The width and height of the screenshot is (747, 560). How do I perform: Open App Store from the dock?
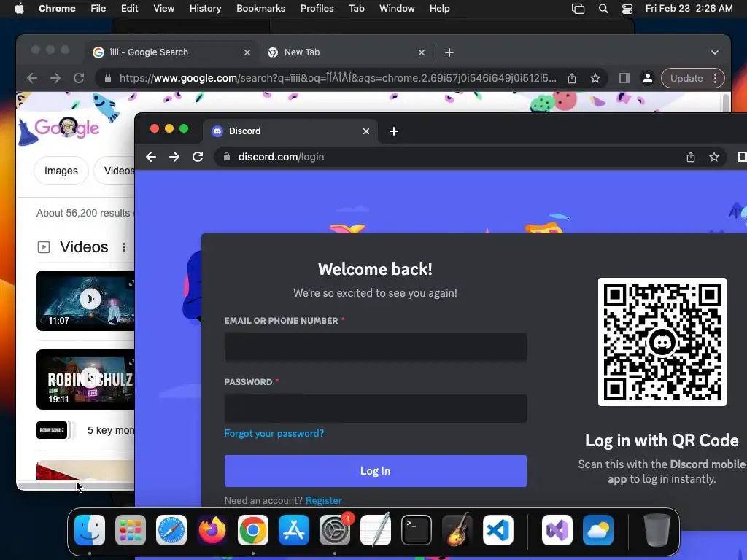tap(294, 530)
